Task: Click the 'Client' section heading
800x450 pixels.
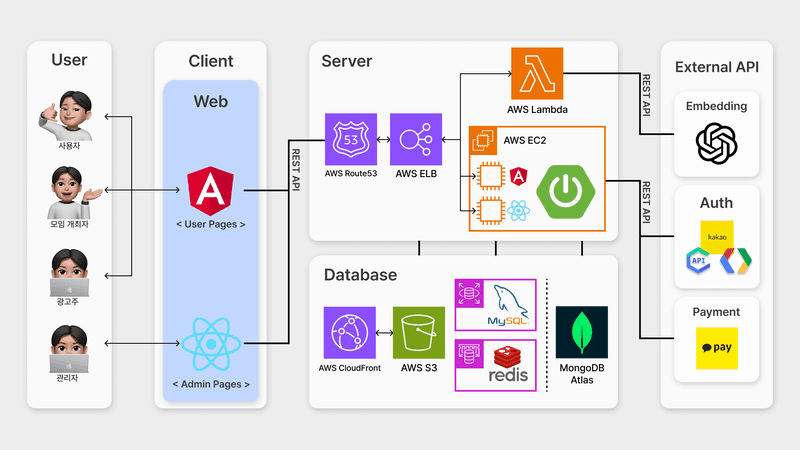Action: [211, 61]
